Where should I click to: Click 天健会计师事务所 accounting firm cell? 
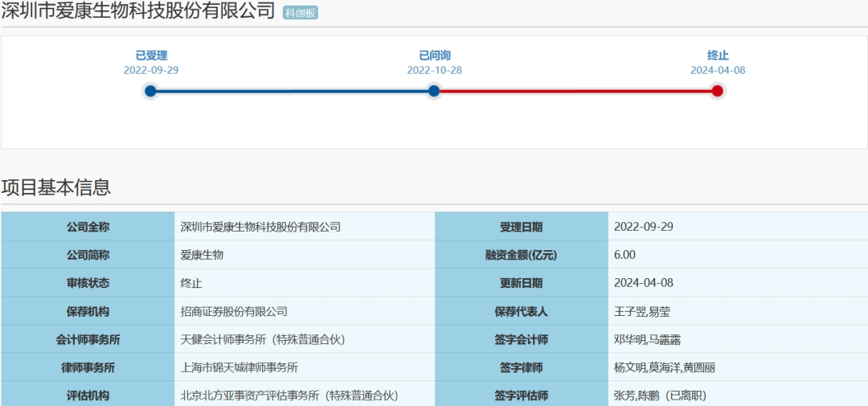click(263, 339)
